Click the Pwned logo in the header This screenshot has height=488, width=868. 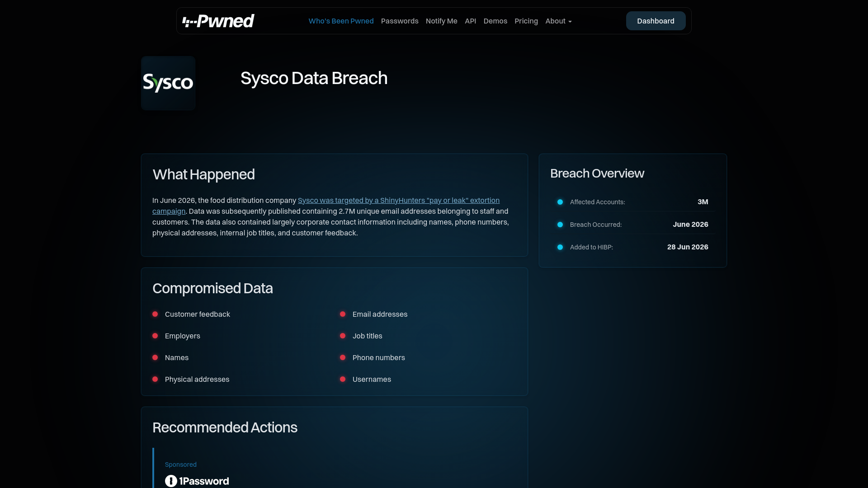(x=218, y=21)
